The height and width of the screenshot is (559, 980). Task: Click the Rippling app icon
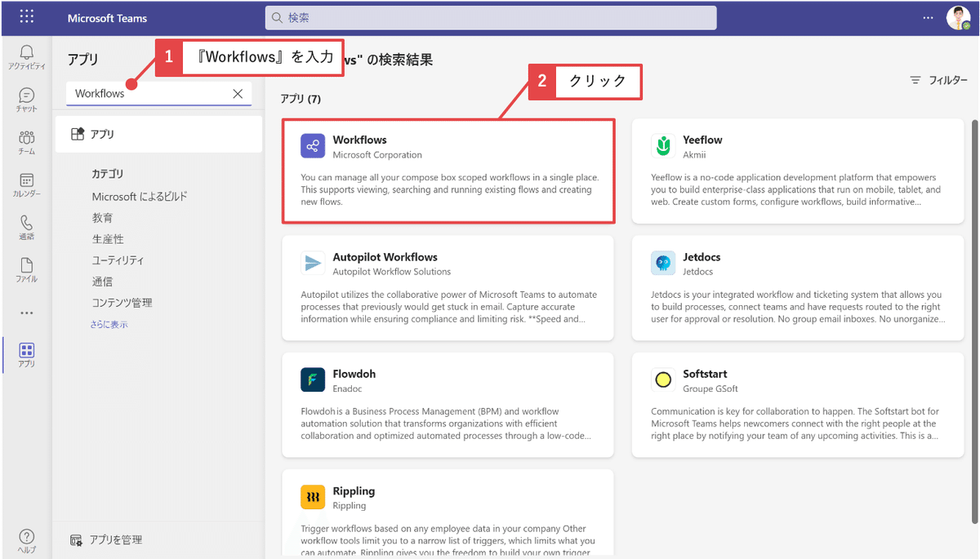click(x=313, y=497)
